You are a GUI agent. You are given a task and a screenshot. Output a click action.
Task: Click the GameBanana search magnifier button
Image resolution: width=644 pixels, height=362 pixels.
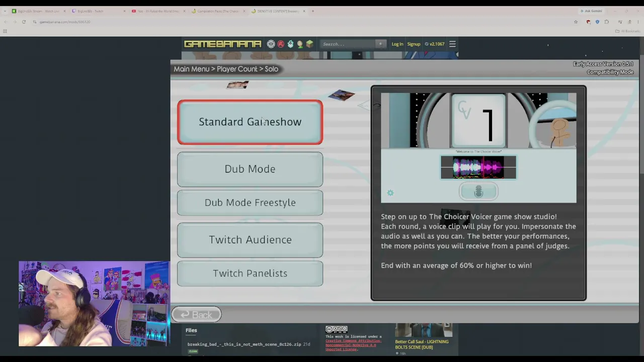click(x=380, y=44)
